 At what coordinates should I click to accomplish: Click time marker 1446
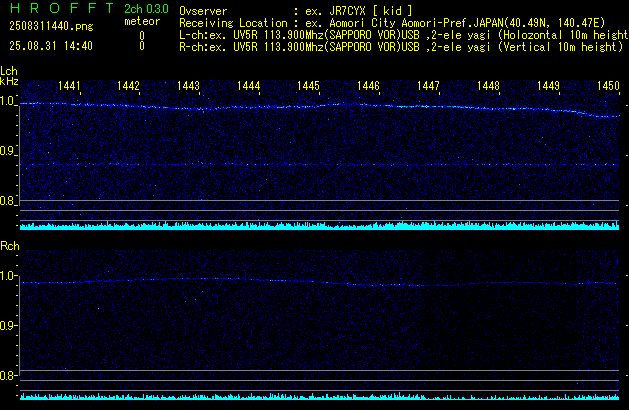coord(368,86)
